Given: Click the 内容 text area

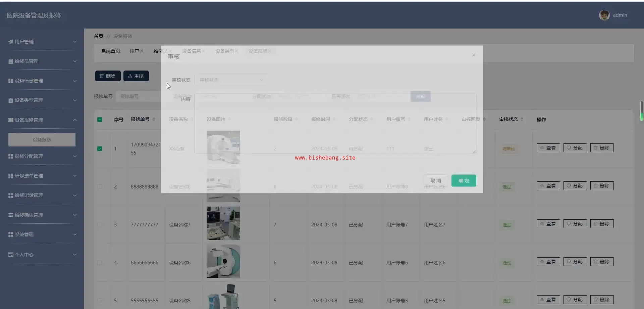Looking at the screenshot, I should (335, 124).
